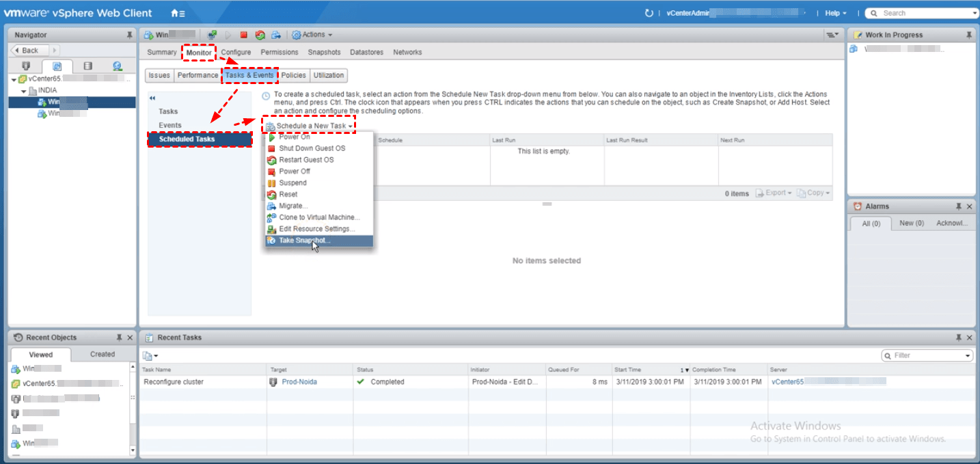Choose Clone to Virtual Machine menu item
This screenshot has width=980, height=464.
(318, 217)
